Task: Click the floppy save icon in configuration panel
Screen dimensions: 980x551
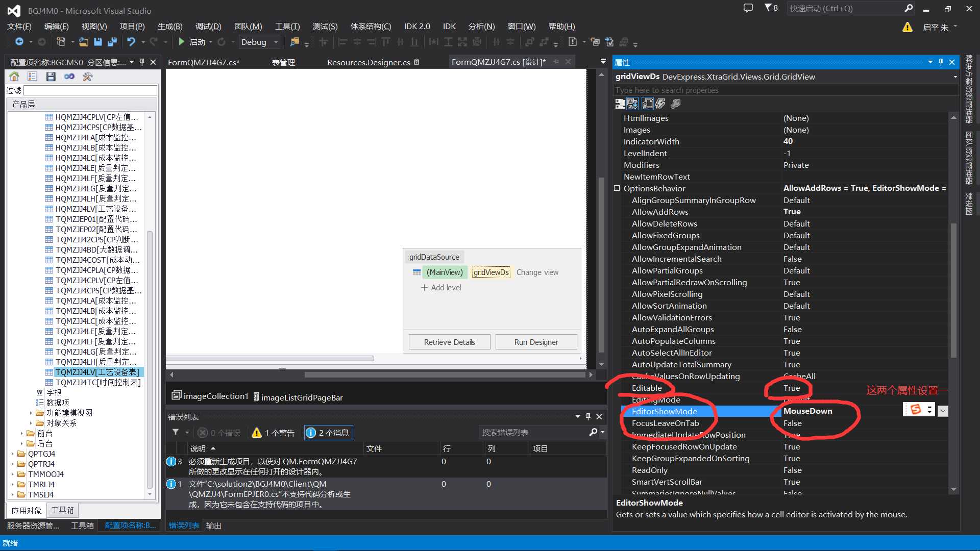Action: coord(51,77)
